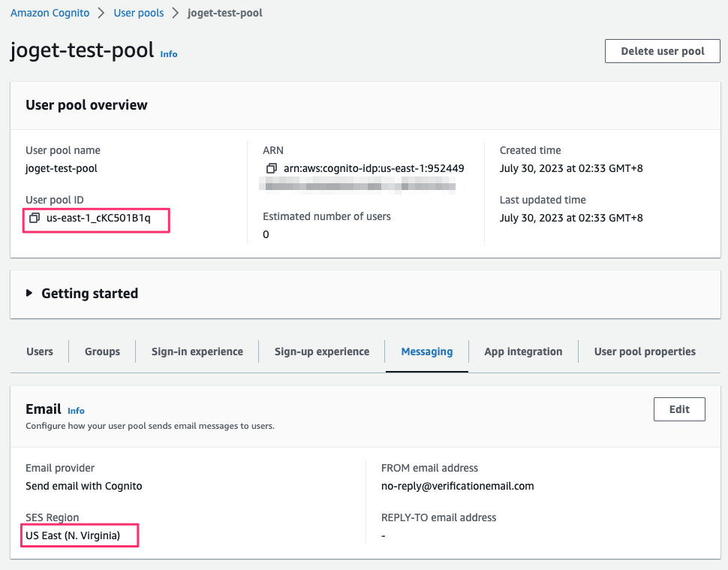Copy the ARN icon
The height and width of the screenshot is (570, 728).
click(272, 168)
